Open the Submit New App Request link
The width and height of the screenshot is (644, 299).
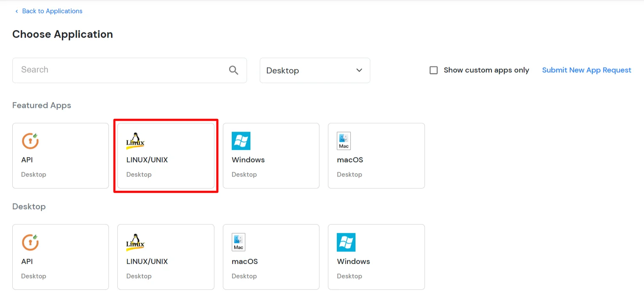click(587, 70)
